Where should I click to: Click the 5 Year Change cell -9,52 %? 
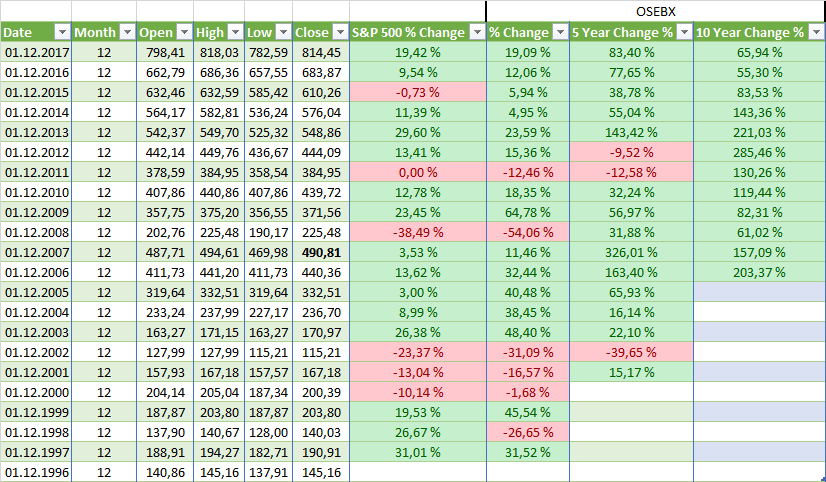pyautogui.click(x=631, y=153)
